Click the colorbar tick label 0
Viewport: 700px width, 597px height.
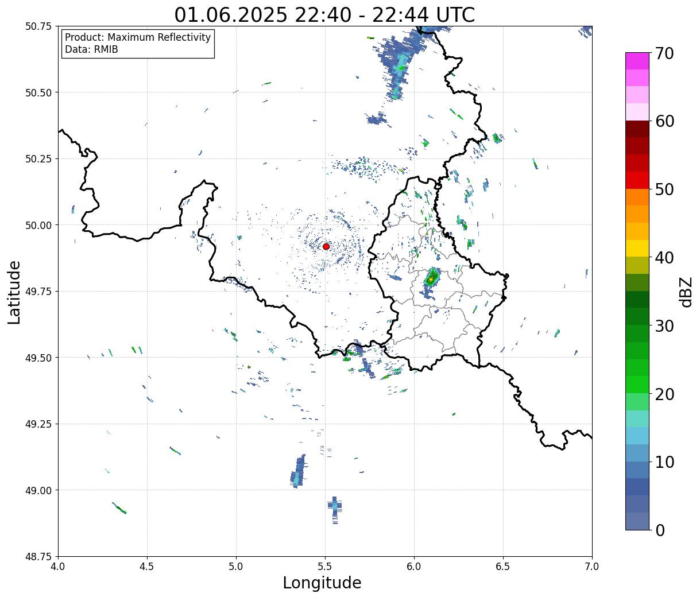tap(659, 530)
